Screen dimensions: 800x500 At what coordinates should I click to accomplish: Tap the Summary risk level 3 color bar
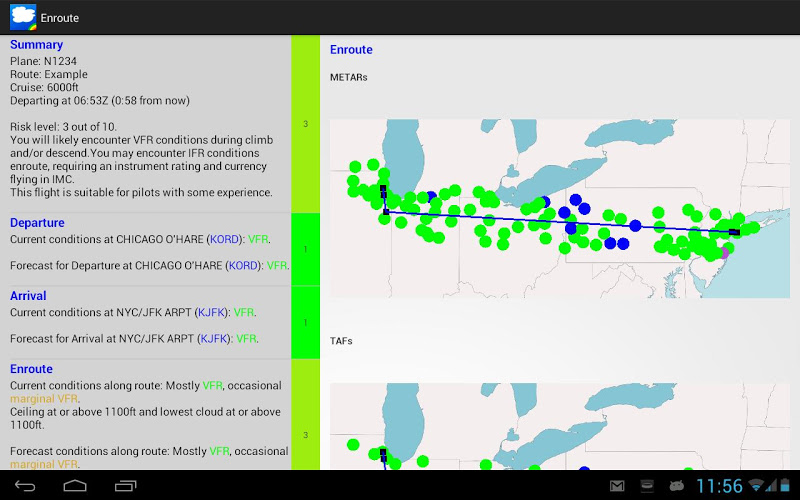pos(306,124)
